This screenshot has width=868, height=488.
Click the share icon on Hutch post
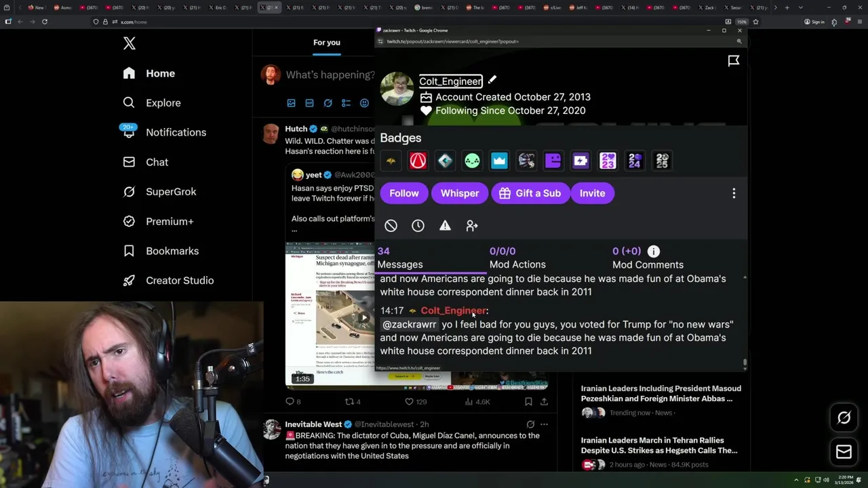tap(544, 402)
